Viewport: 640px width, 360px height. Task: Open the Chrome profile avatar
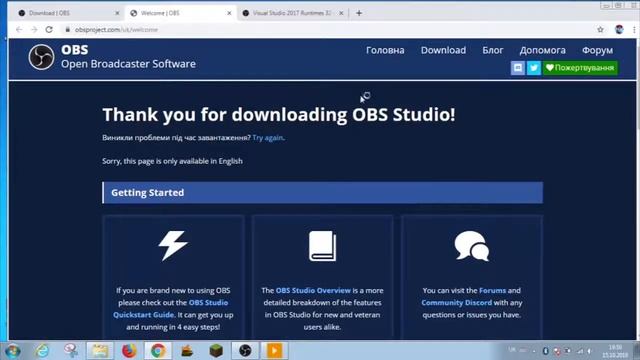click(x=619, y=29)
